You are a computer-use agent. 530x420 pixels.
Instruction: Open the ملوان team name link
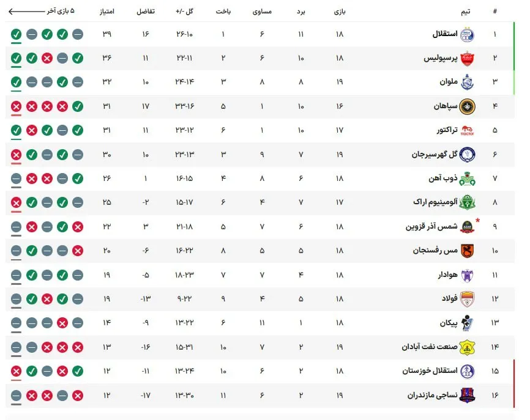448,82
